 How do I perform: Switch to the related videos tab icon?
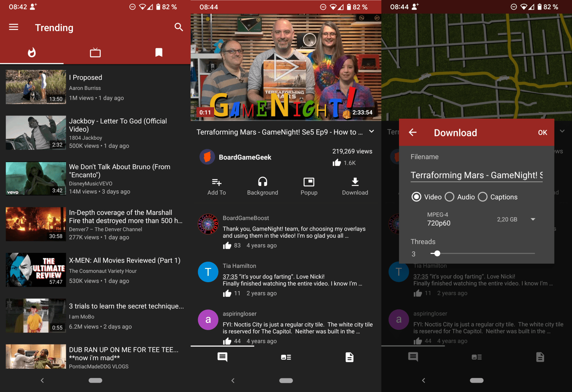(286, 357)
